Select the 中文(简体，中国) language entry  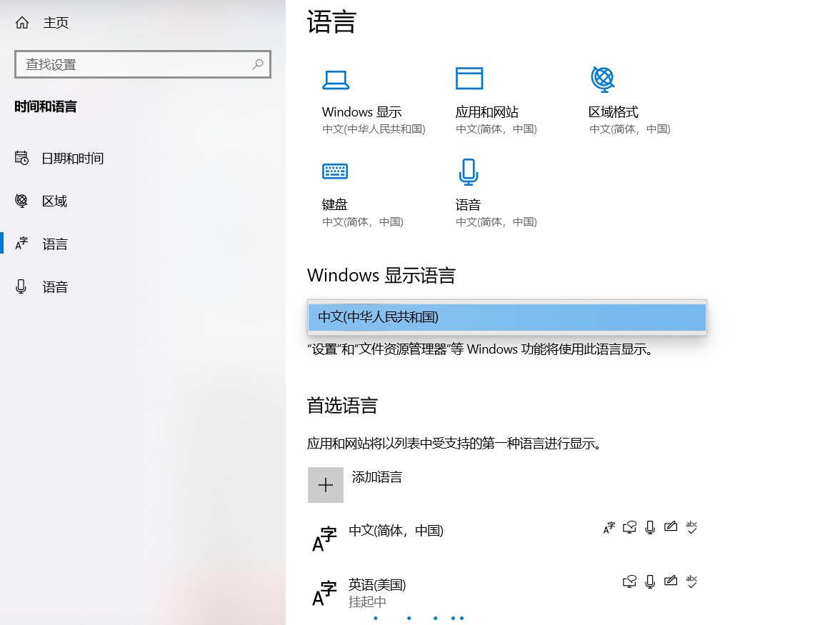[x=396, y=531]
